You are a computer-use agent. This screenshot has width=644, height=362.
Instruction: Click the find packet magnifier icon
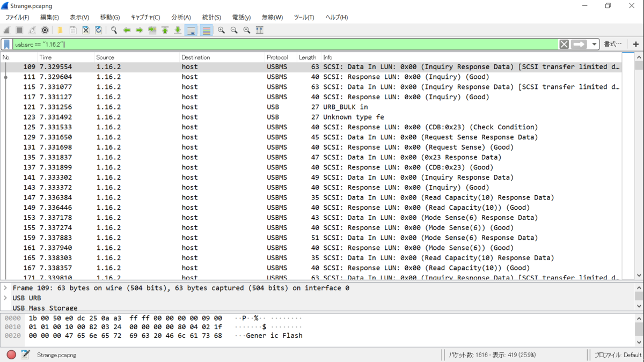tap(114, 30)
